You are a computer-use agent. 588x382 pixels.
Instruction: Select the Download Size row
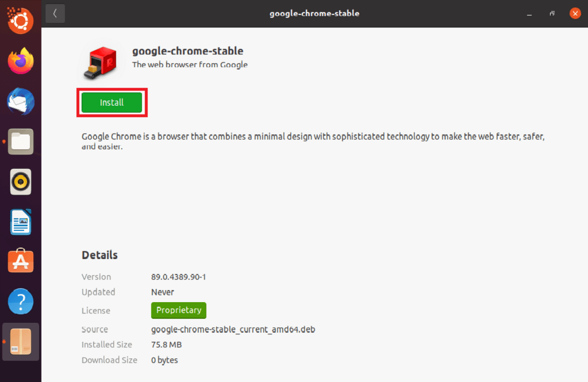point(164,359)
